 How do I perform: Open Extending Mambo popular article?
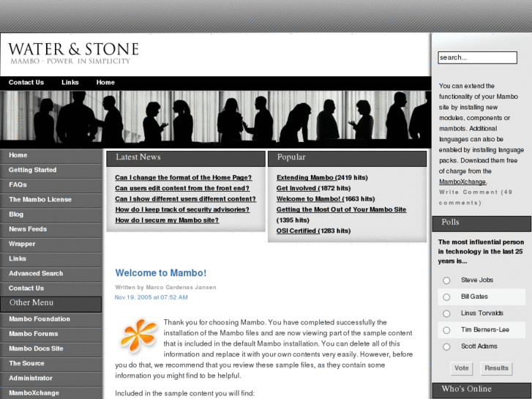click(306, 178)
